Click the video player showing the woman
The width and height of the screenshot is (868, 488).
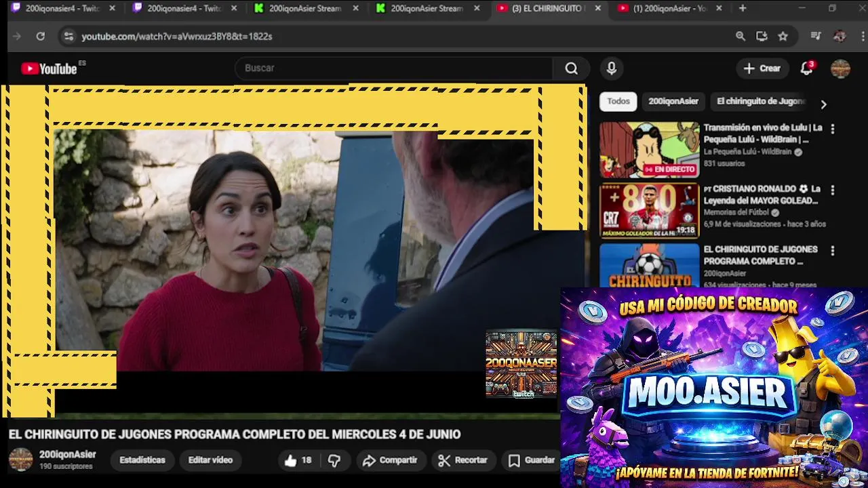[x=294, y=251]
